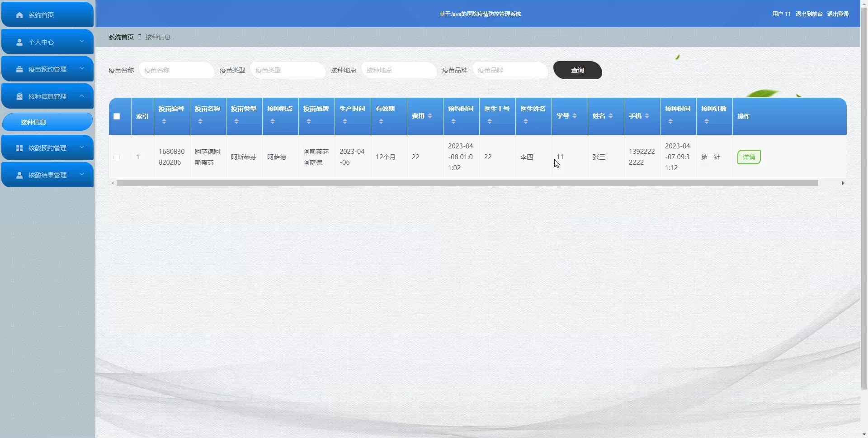The height and width of the screenshot is (438, 868).
Task: Sort the table by 有效期 column
Action: tap(381, 121)
